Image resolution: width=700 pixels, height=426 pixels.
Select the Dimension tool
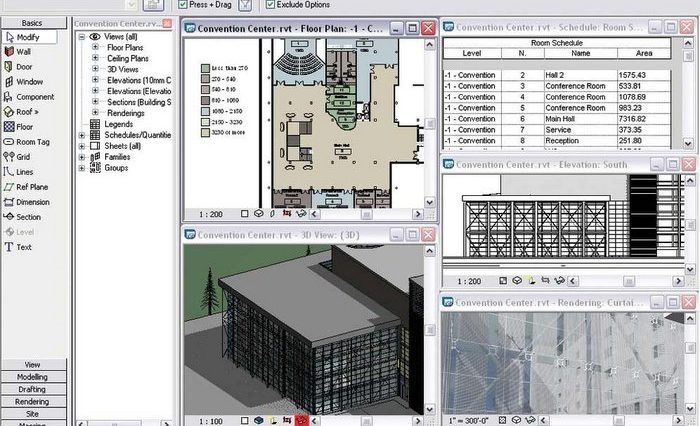click(31, 202)
